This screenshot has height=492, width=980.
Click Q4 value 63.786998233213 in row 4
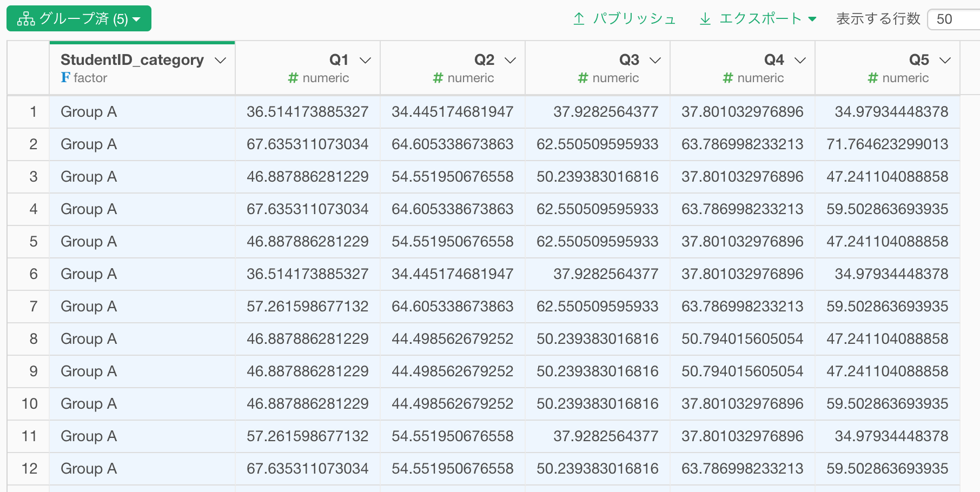point(743,209)
